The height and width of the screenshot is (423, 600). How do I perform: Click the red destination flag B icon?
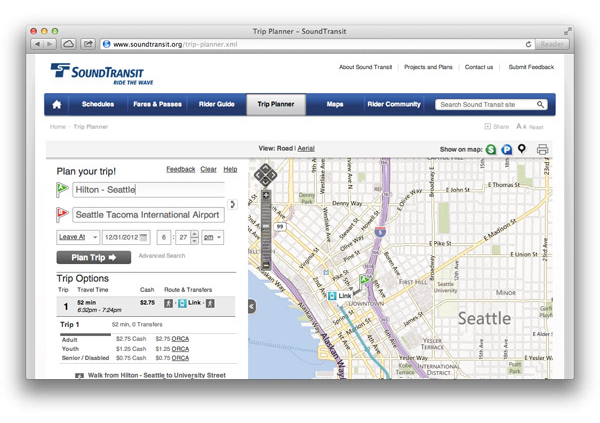tap(62, 214)
